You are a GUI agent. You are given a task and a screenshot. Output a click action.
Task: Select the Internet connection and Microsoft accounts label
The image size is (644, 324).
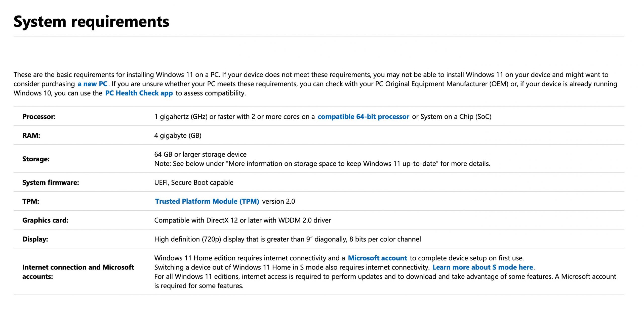78,272
